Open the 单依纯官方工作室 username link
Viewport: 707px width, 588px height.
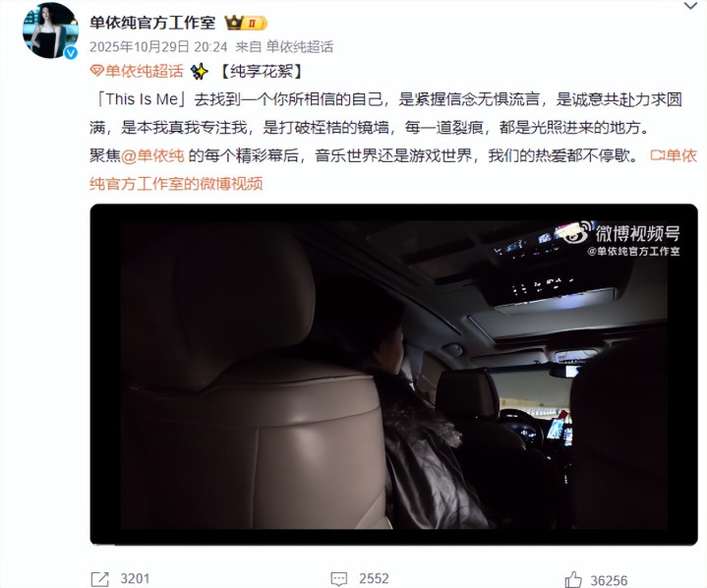pyautogui.click(x=152, y=23)
